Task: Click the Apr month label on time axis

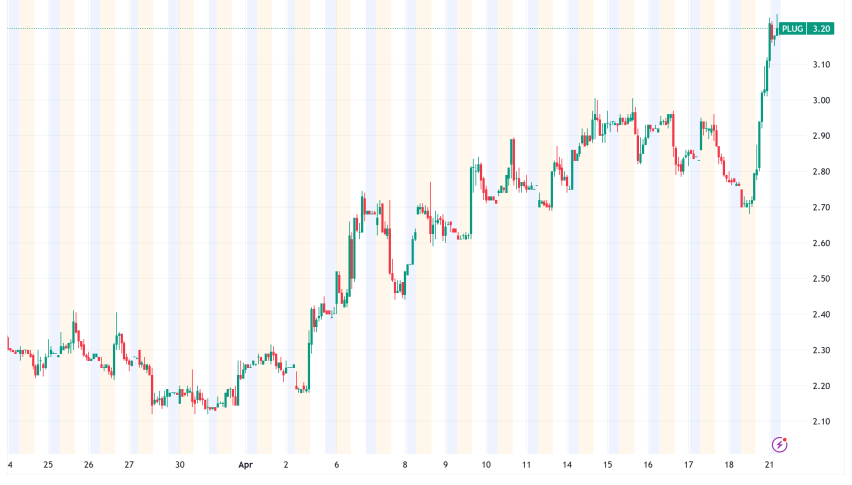Action: click(246, 465)
